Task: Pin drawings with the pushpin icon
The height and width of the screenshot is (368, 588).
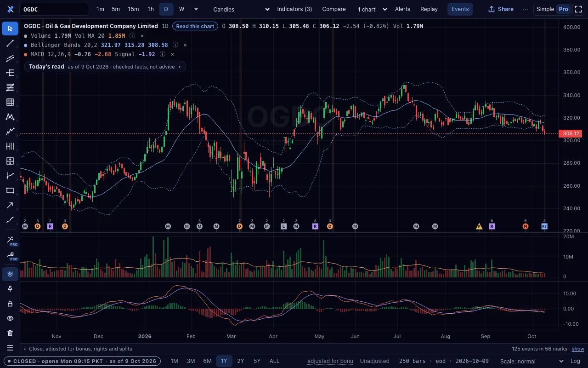Action: [10, 289]
